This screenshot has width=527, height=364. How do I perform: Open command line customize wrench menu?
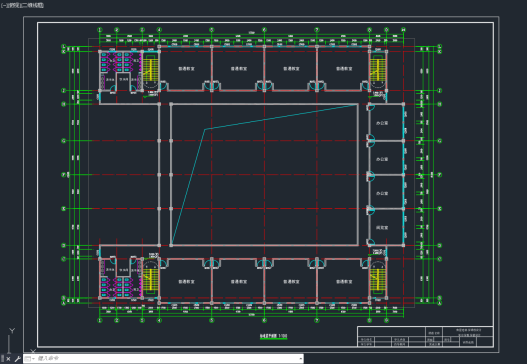click(x=17, y=359)
